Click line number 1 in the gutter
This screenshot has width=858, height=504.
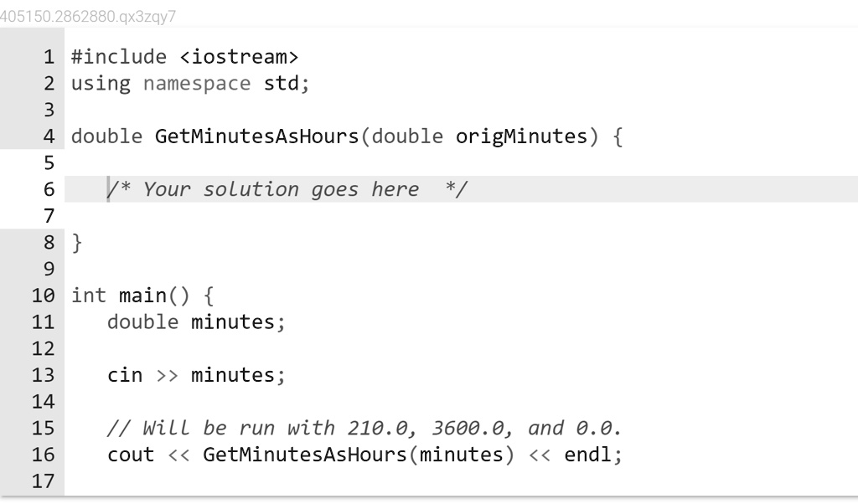point(49,57)
